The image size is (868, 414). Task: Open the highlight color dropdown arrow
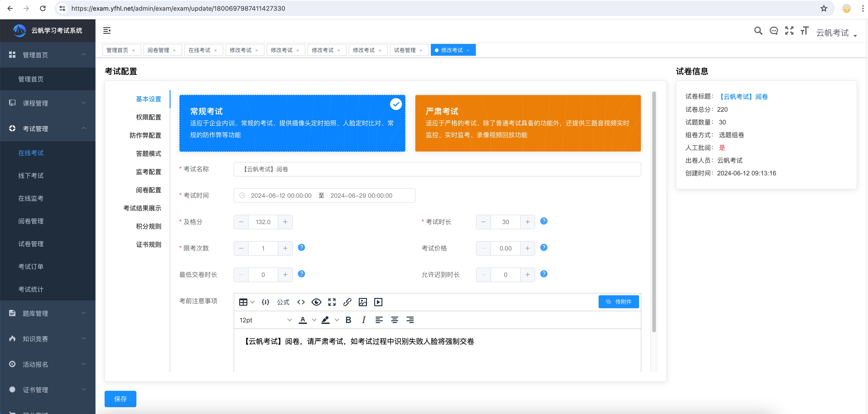[x=337, y=320]
